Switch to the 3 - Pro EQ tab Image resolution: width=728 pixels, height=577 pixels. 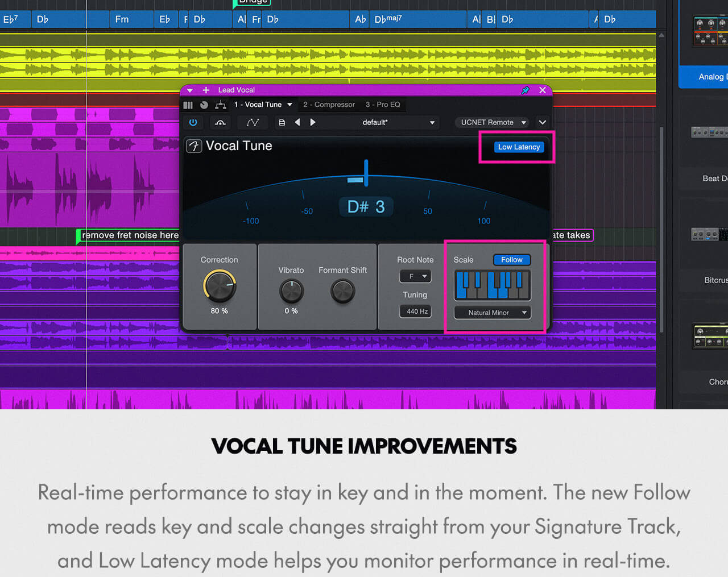pyautogui.click(x=383, y=105)
